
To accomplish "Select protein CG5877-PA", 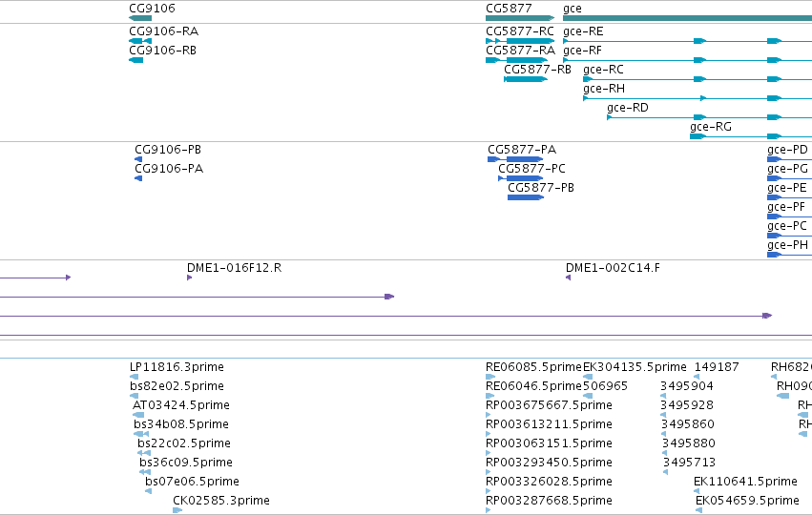I will pos(515,159).
